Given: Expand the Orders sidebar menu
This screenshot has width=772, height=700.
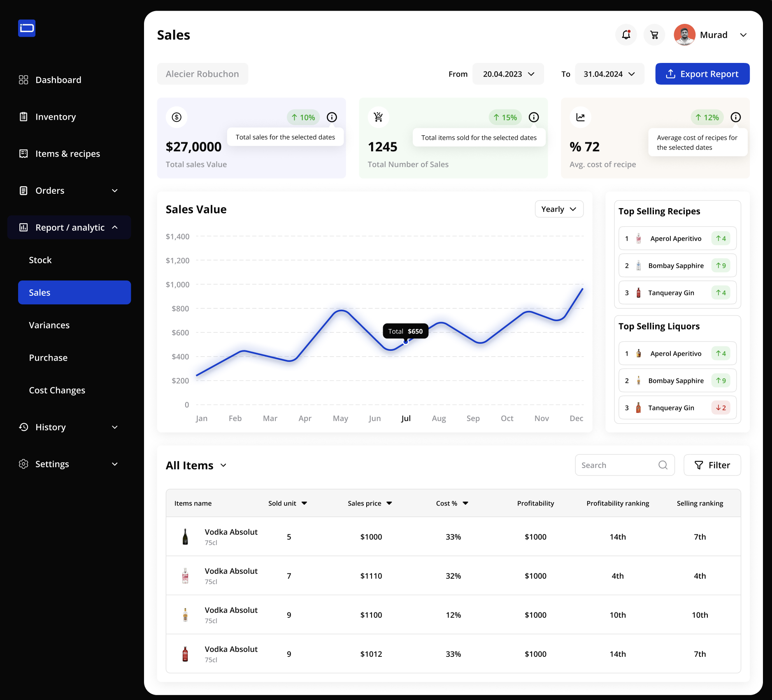Looking at the screenshot, I should (x=114, y=190).
